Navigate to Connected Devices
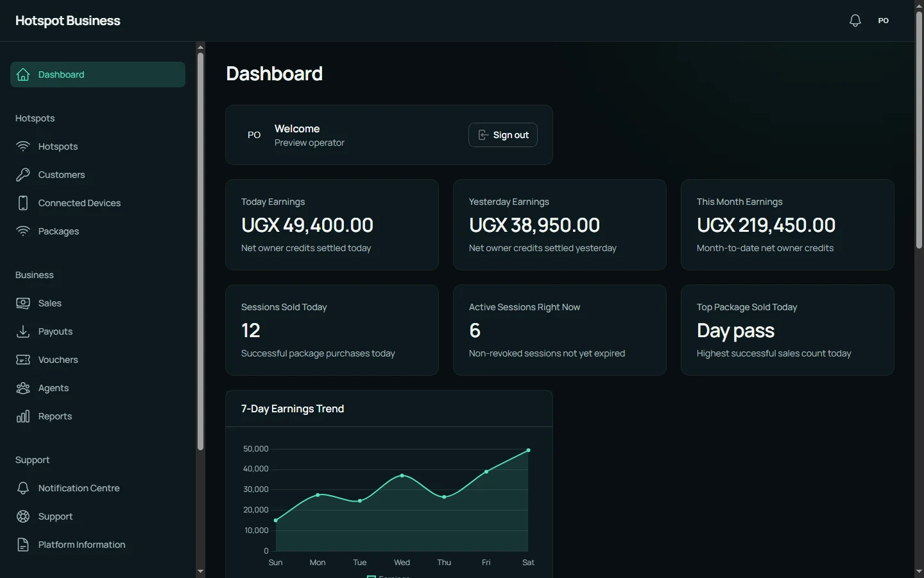 tap(98, 203)
